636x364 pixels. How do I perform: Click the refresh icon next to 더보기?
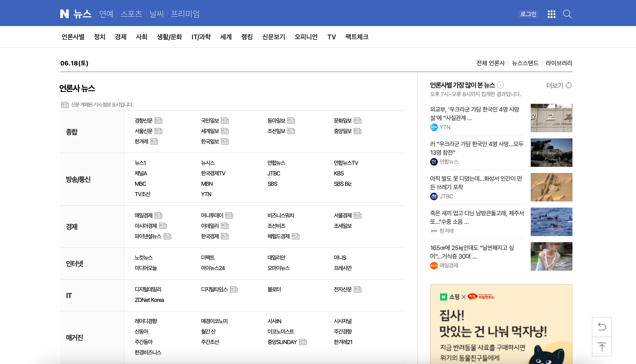point(569,85)
